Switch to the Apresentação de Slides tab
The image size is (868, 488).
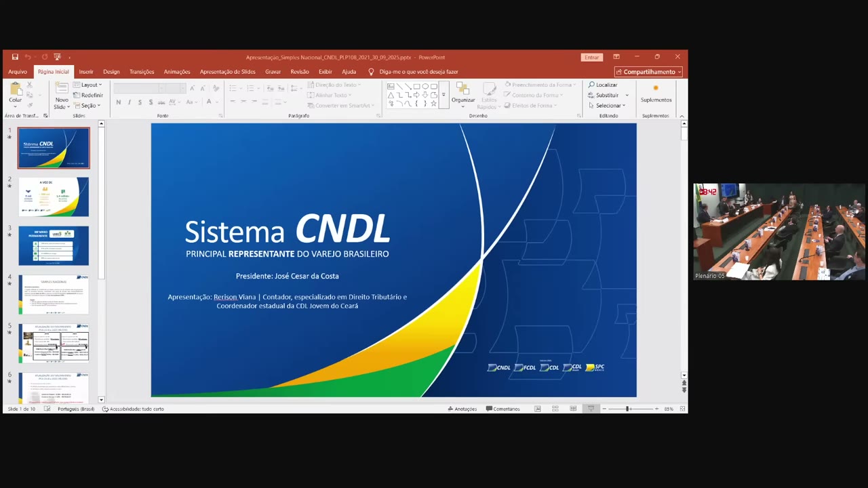click(227, 72)
